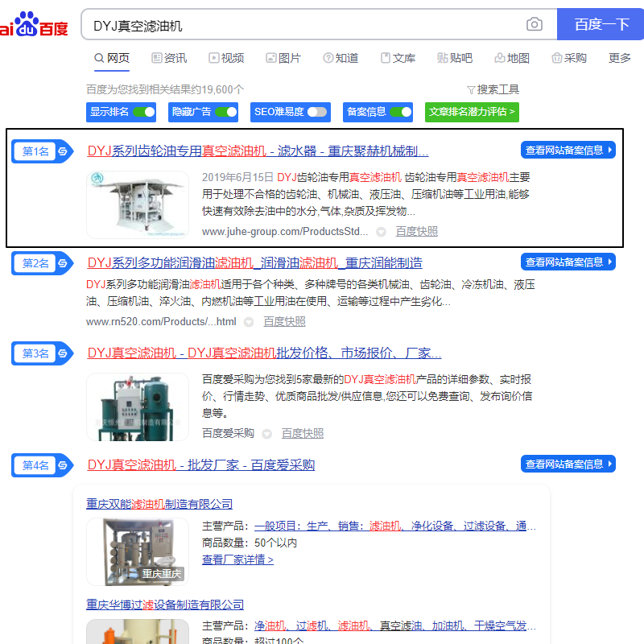Open 百度快照 for juhe-group result

tap(416, 232)
